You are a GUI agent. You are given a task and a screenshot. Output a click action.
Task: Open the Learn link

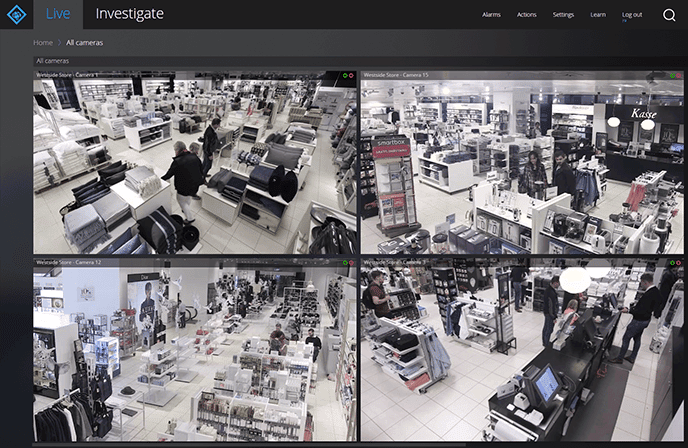598,15
